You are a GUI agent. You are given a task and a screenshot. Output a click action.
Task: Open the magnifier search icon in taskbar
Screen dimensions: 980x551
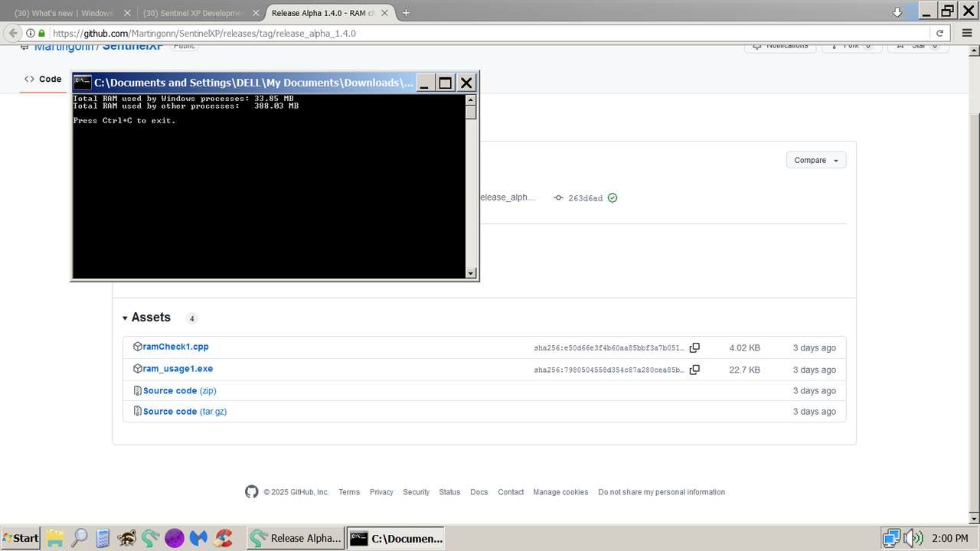(x=79, y=538)
